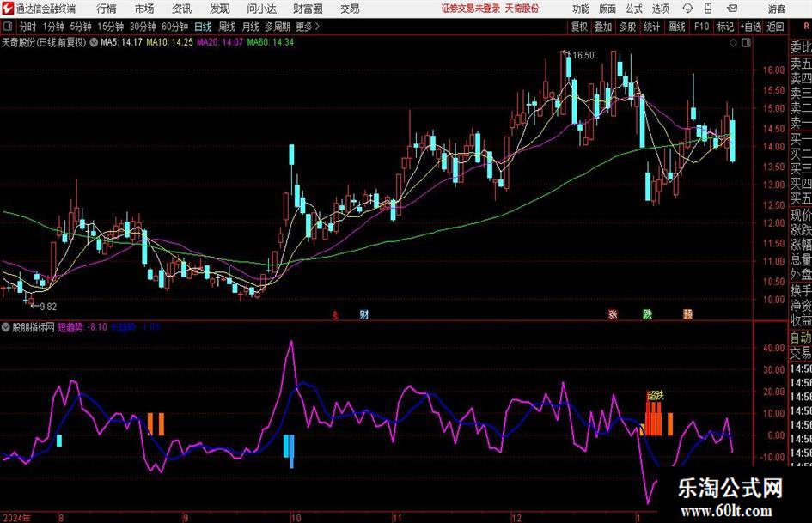This screenshot has width=812, height=523.
Task: Open the 功能 menu
Action: (x=581, y=9)
